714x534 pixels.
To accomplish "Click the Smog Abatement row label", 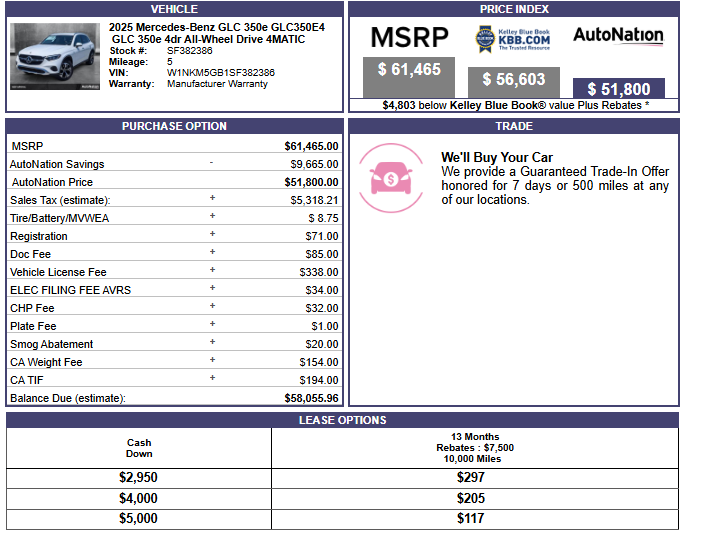I will (x=51, y=344).
